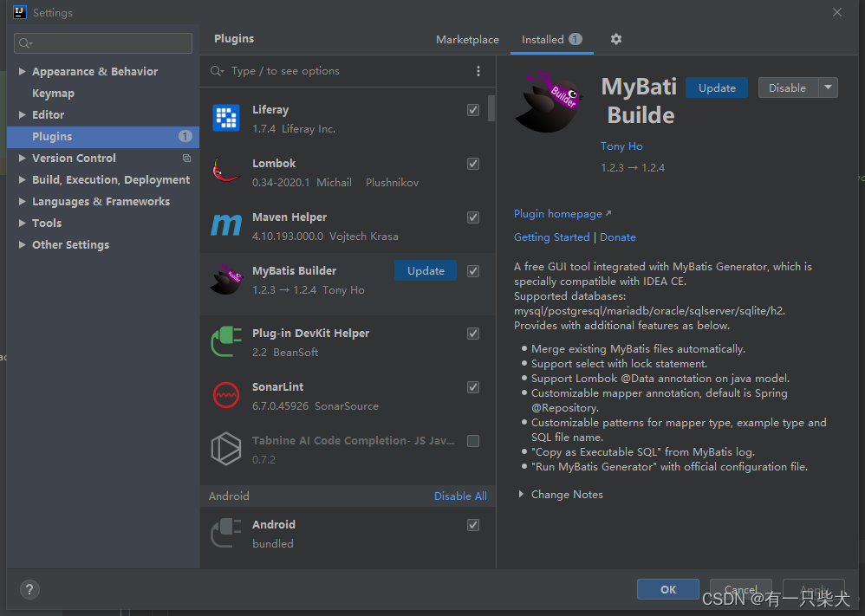The height and width of the screenshot is (616, 865).
Task: Focus the settings search field
Action: 102,43
